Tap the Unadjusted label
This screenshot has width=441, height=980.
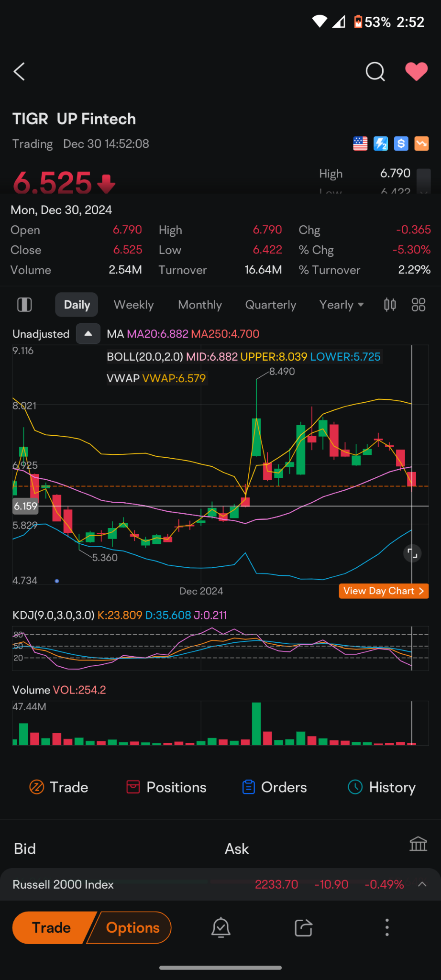pos(41,334)
